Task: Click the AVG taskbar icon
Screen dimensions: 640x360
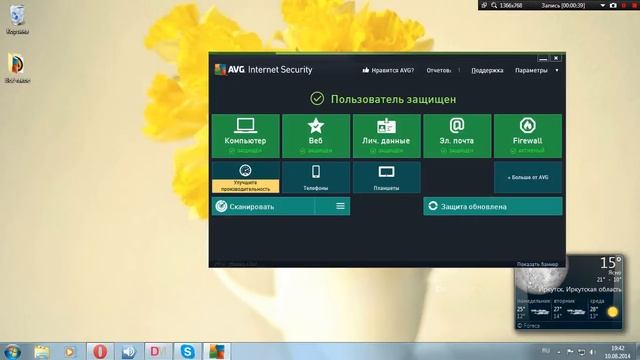Action: tap(217, 351)
